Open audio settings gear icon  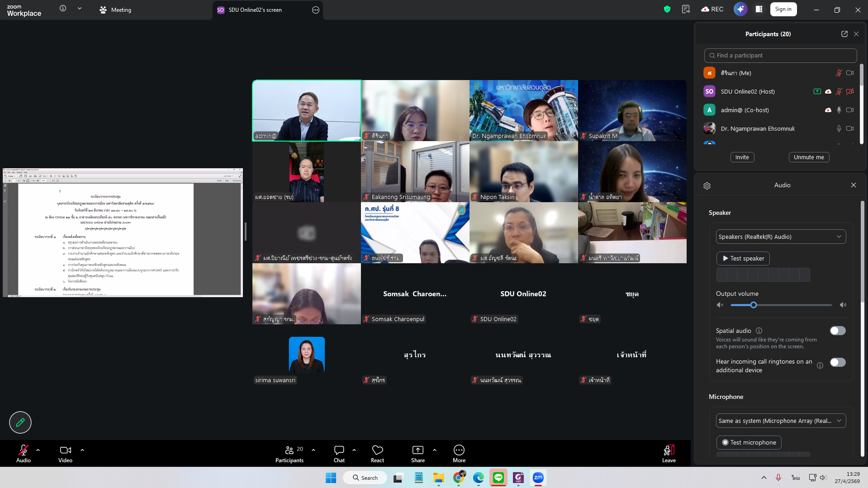(x=707, y=186)
